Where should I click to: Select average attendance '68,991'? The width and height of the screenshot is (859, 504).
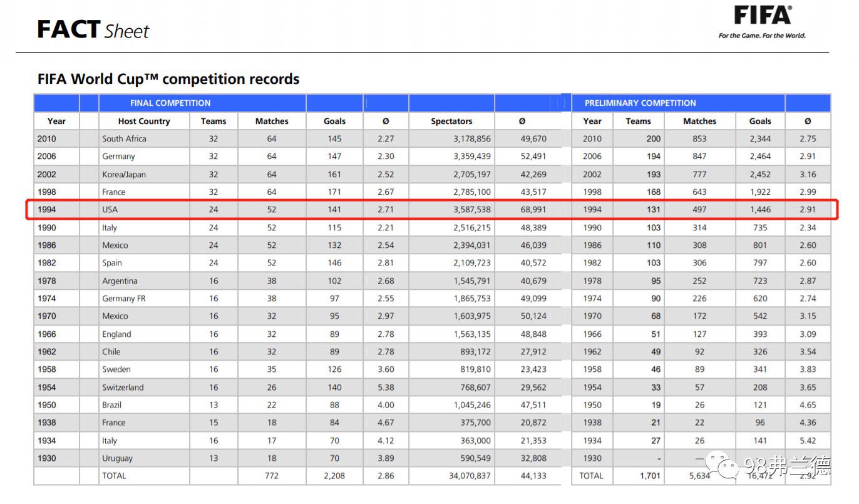coord(533,210)
